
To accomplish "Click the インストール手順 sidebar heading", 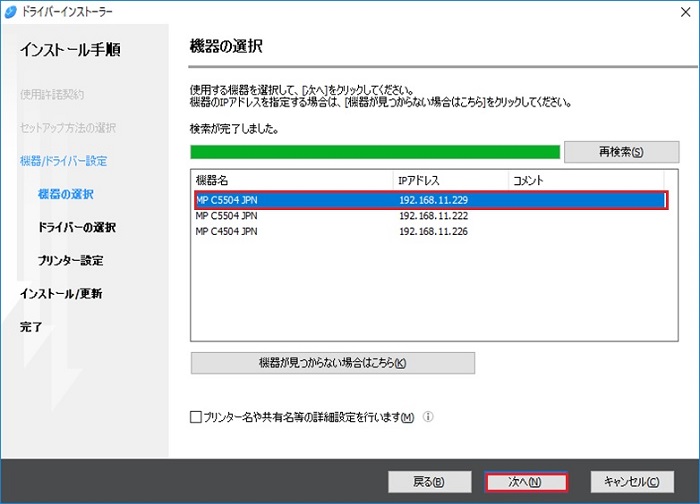I will [70, 50].
